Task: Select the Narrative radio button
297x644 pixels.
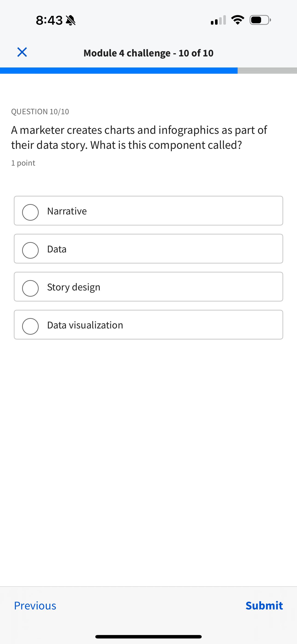Action: tap(30, 212)
